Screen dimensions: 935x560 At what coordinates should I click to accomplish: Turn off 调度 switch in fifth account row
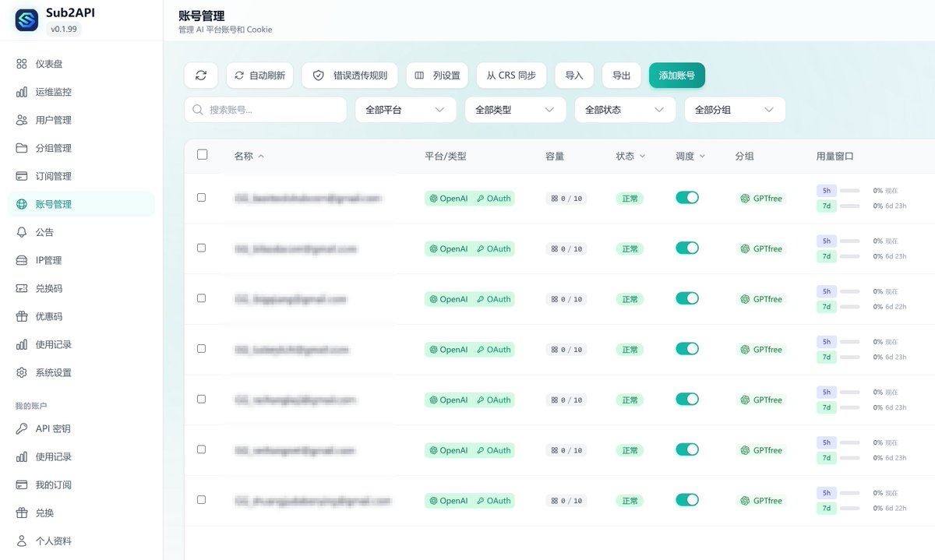tap(687, 399)
